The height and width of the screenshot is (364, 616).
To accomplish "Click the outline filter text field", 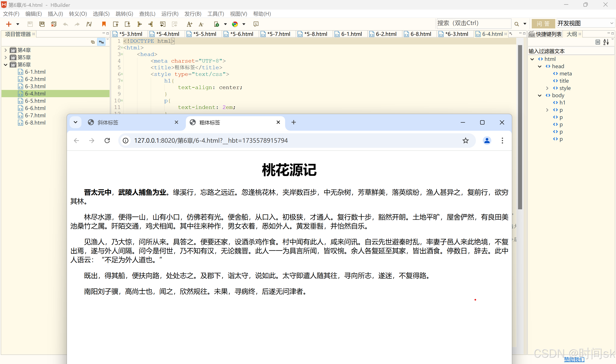I will click(570, 51).
